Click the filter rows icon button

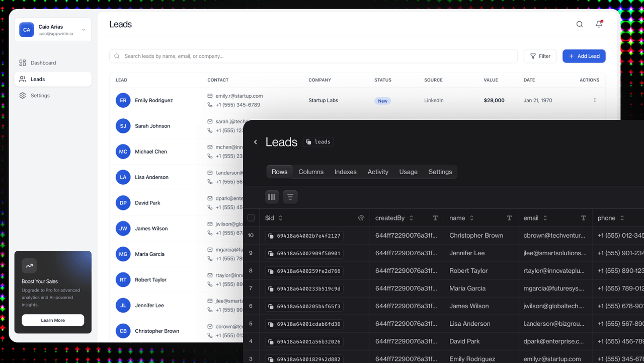click(290, 197)
